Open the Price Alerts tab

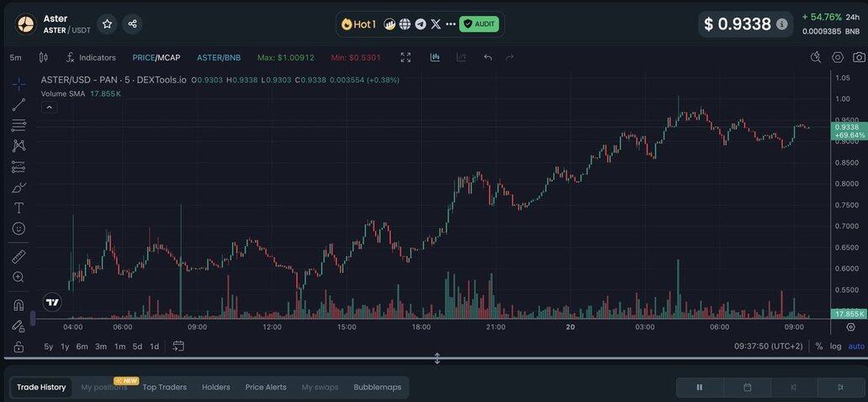[266, 387]
